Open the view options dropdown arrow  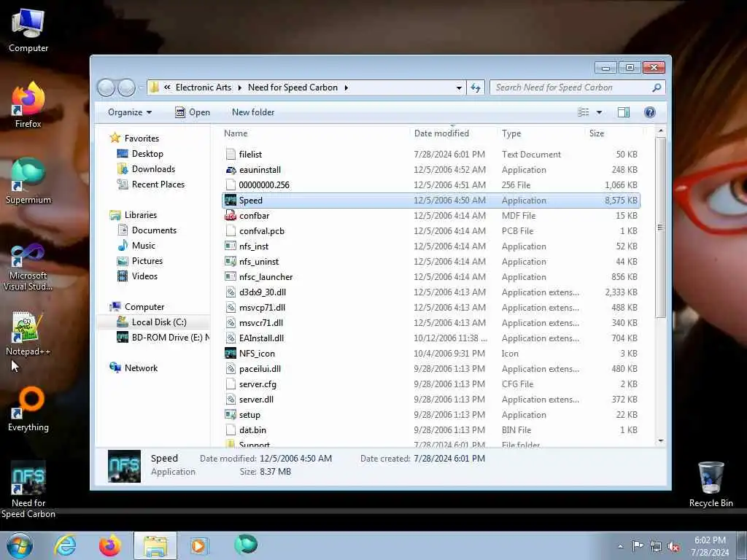coord(599,112)
